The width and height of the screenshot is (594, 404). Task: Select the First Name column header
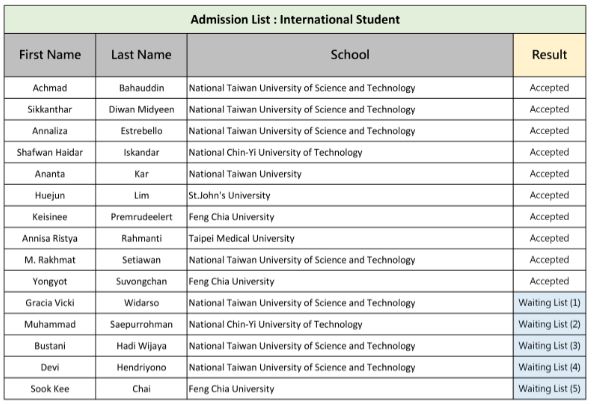(x=50, y=55)
